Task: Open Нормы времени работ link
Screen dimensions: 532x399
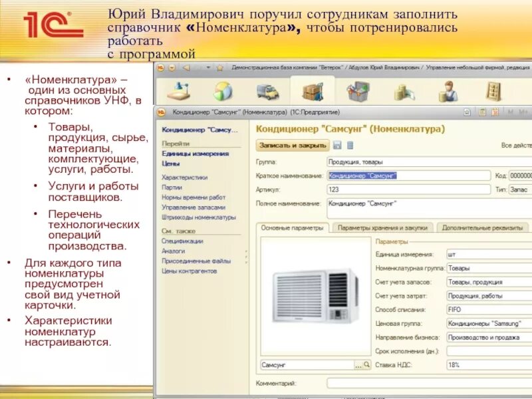Action: (x=194, y=197)
